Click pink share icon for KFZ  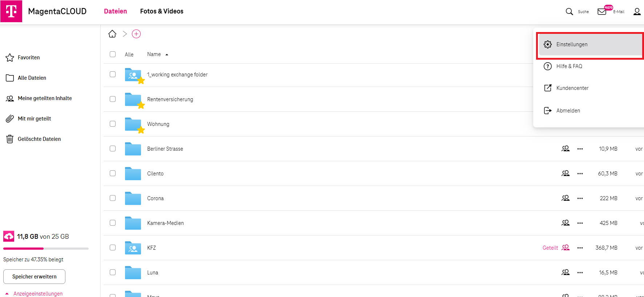565,247
